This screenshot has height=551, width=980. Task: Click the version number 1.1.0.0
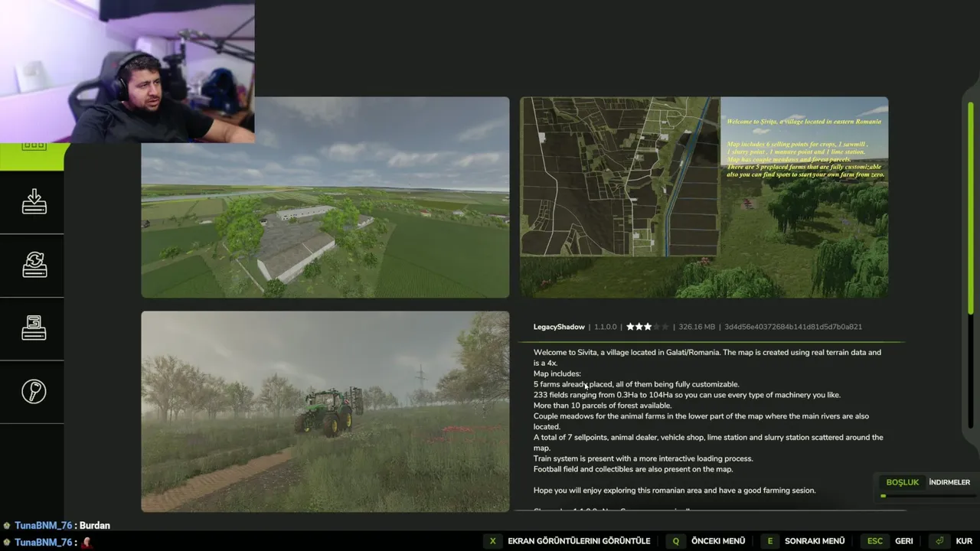tap(605, 327)
